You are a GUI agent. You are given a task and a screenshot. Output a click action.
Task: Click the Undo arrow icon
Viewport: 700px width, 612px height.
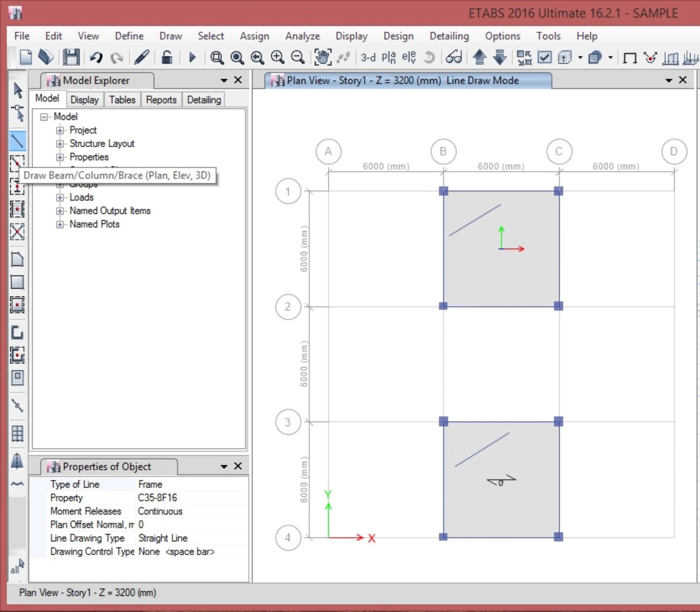[x=96, y=57]
